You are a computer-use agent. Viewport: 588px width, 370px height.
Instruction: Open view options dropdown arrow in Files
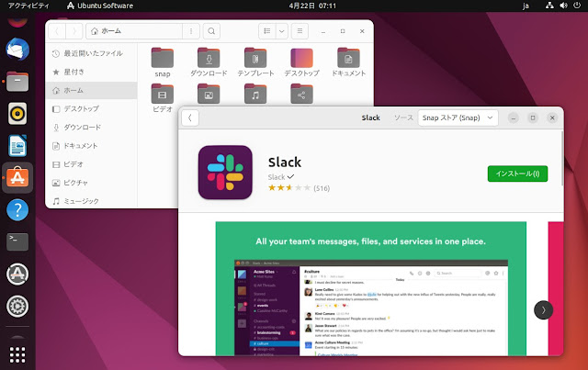[x=282, y=31]
